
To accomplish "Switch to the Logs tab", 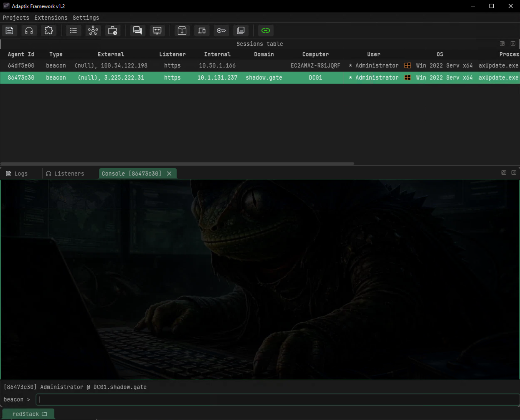I will 17,174.
